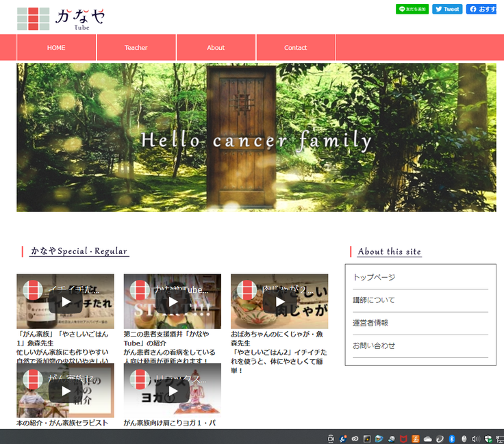
Task: Open the Contact page from the navigation
Action: pos(296,48)
